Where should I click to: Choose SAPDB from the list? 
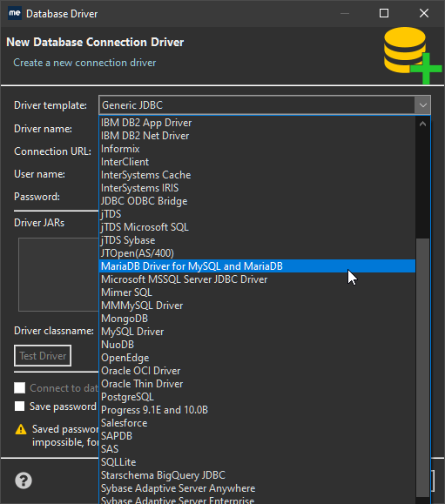click(257, 436)
